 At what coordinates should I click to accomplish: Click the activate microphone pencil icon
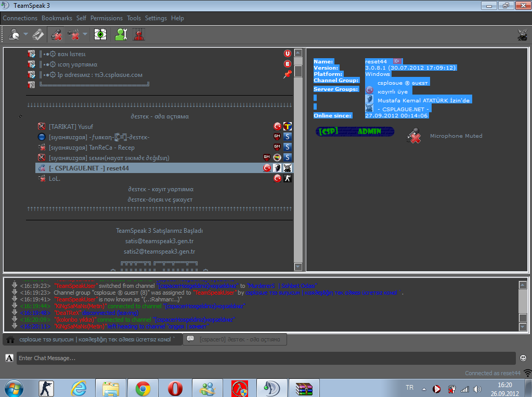point(38,35)
